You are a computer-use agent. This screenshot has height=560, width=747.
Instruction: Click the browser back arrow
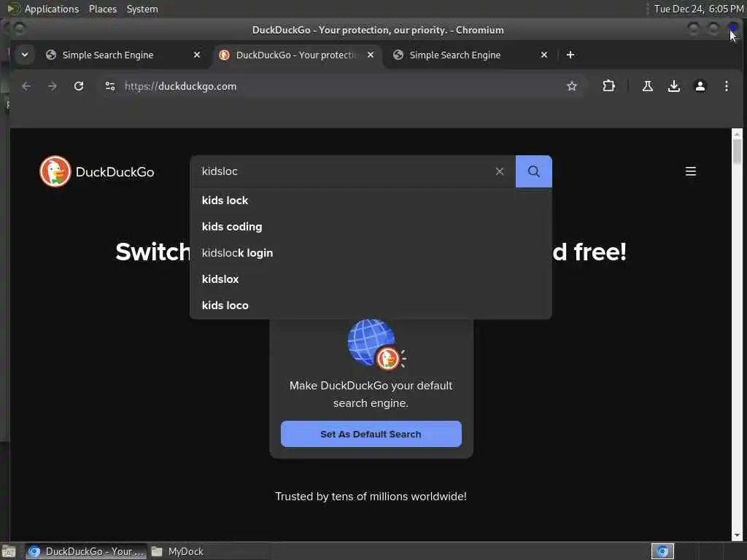(x=26, y=86)
